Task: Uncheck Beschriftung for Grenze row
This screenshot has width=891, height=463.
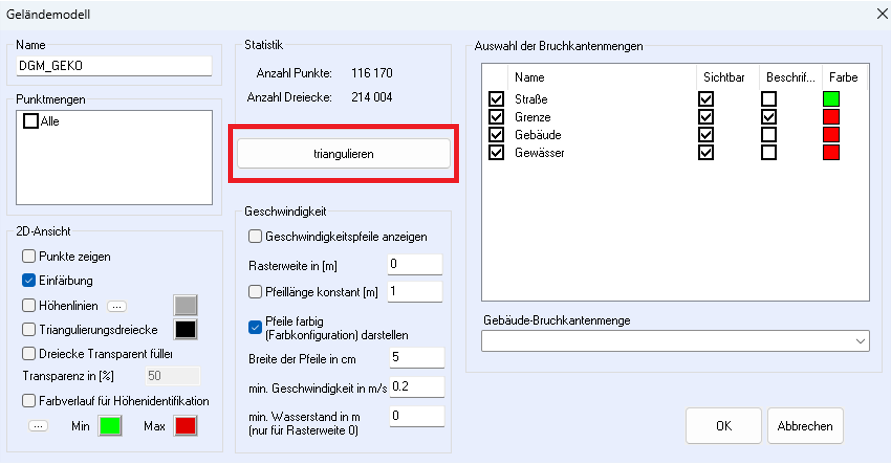Action: 768,117
